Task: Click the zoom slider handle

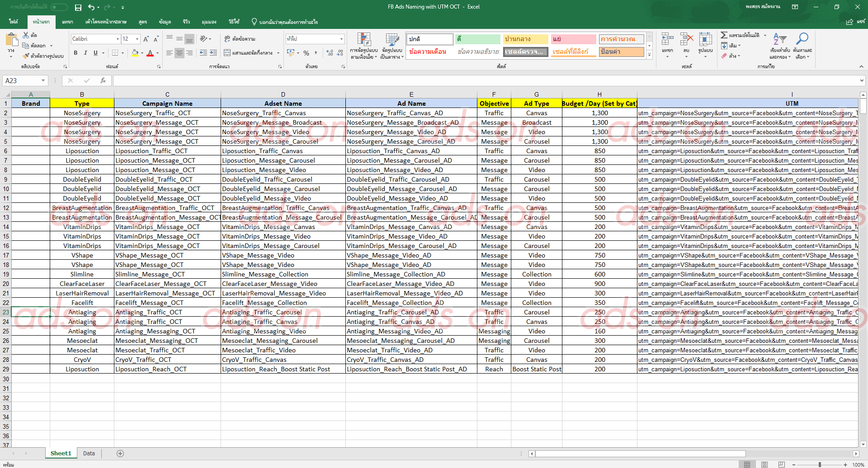Action: pyautogui.click(x=820, y=464)
